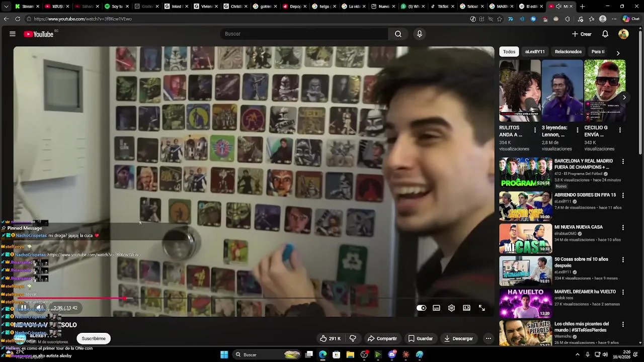The height and width of the screenshot is (362, 644).
Task: Open the browser extensions puzzle icon
Action: click(x=568, y=19)
